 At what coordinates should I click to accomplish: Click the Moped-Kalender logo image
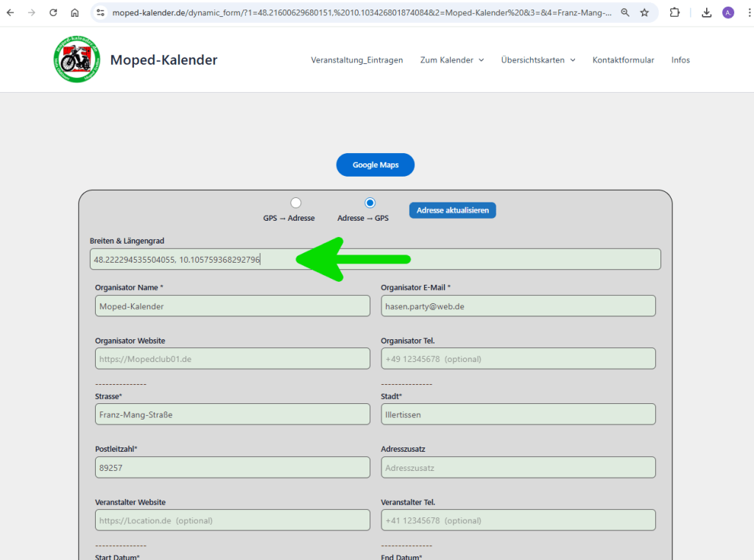[77, 60]
